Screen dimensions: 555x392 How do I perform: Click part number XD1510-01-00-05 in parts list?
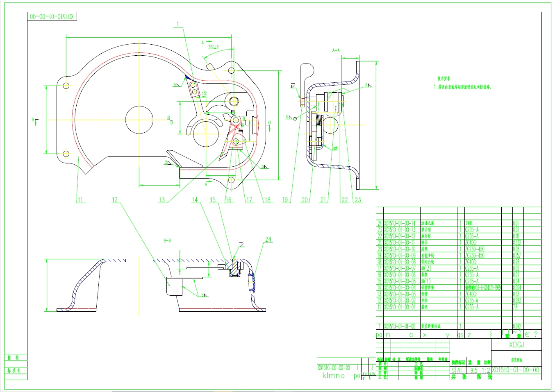(400, 281)
